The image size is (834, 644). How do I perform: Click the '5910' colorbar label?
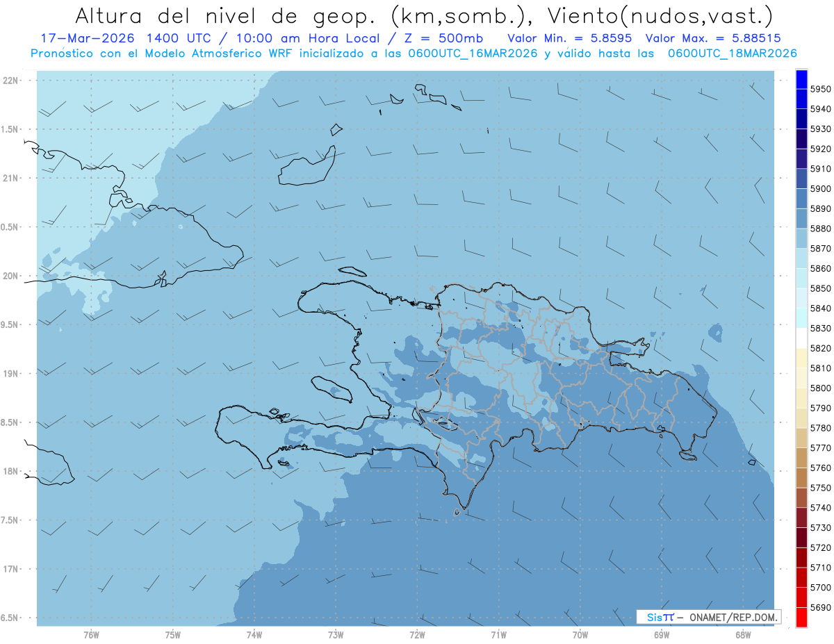821,169
